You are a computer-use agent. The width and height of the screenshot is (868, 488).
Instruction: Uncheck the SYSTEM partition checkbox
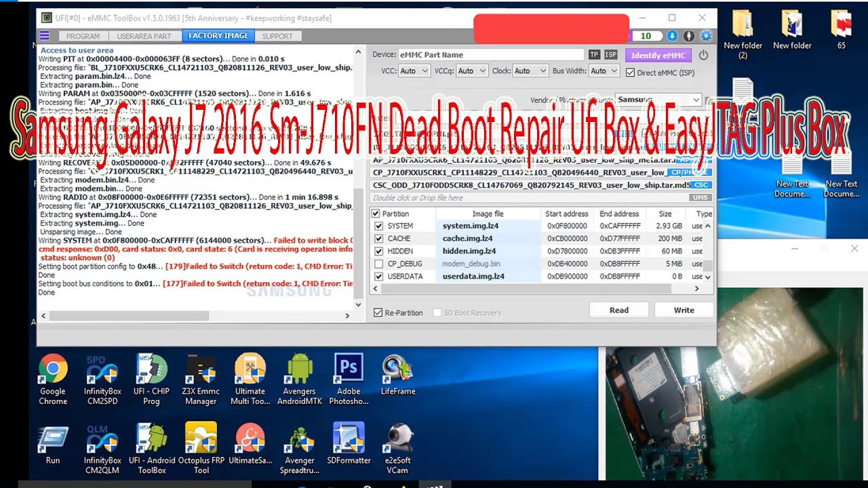tap(378, 226)
